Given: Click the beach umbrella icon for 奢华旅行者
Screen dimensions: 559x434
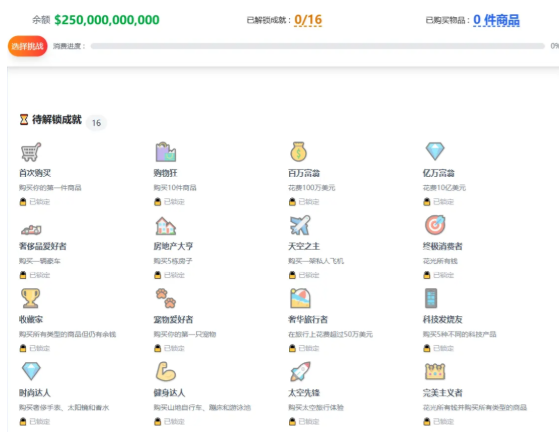Looking at the screenshot, I should point(300,298).
